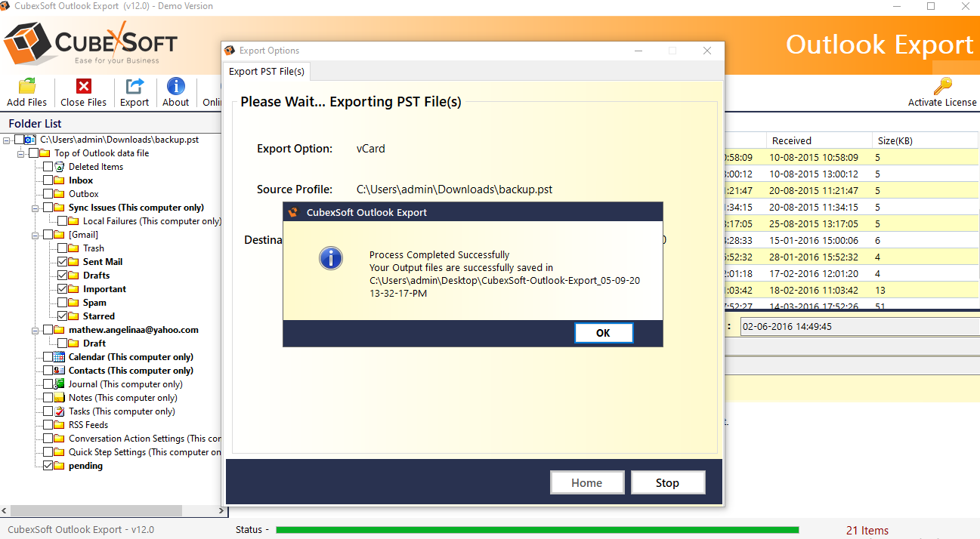Viewport: 980px width, 539px height.
Task: Toggle the Sent Mail checkbox
Action: tap(62, 262)
